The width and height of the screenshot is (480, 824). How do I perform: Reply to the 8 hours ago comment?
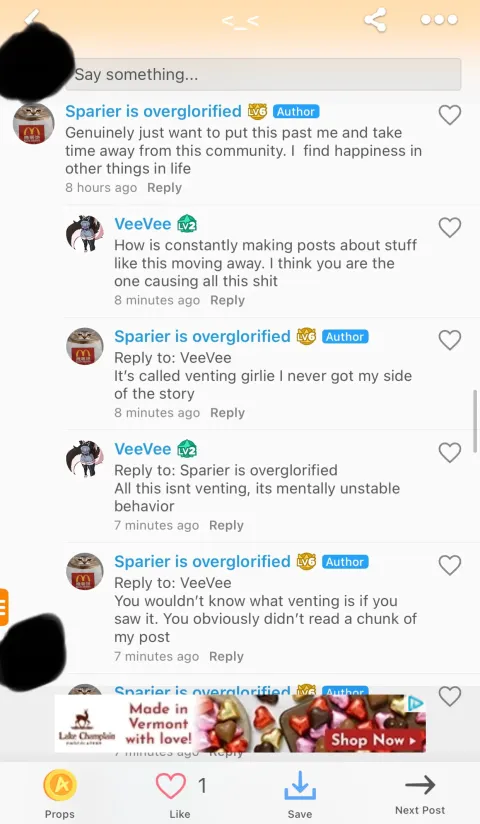pyautogui.click(x=164, y=188)
